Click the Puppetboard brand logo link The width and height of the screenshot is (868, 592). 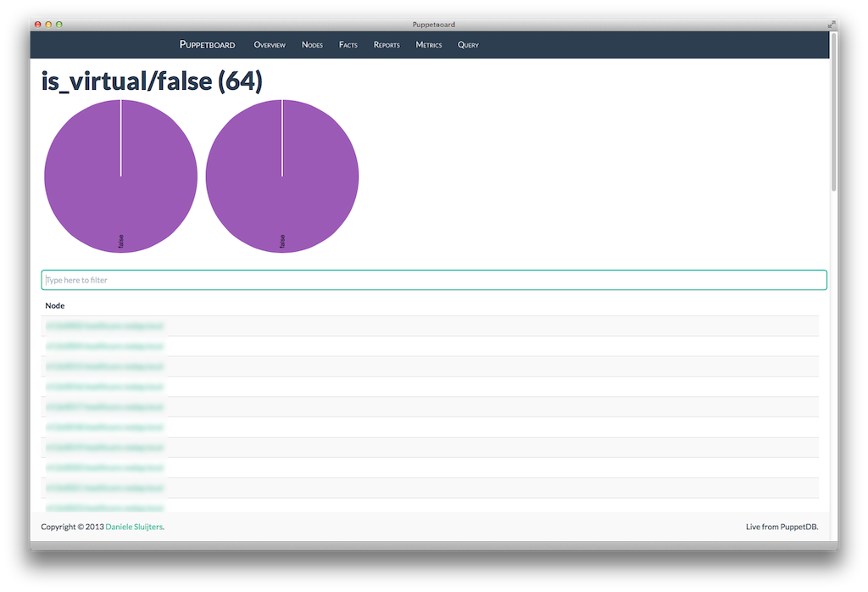click(x=207, y=45)
